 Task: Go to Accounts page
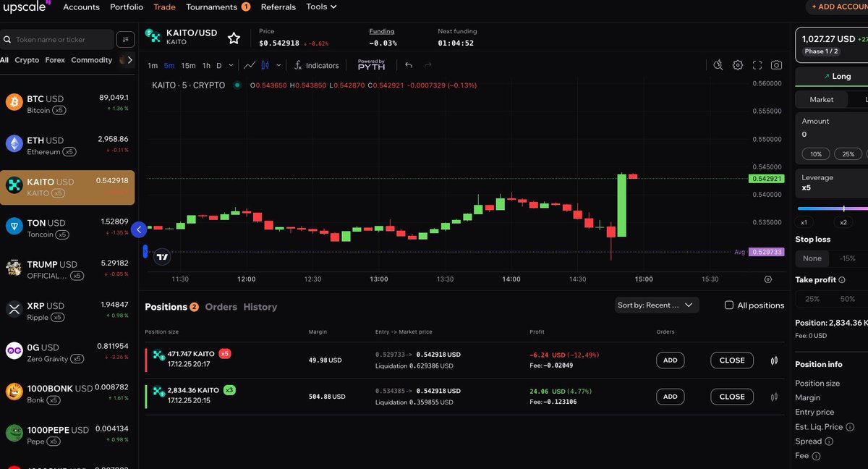(x=81, y=7)
